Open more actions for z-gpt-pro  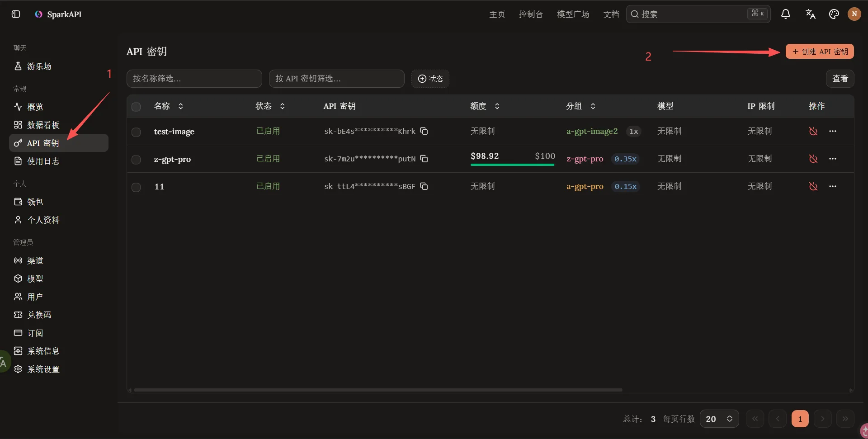click(833, 159)
